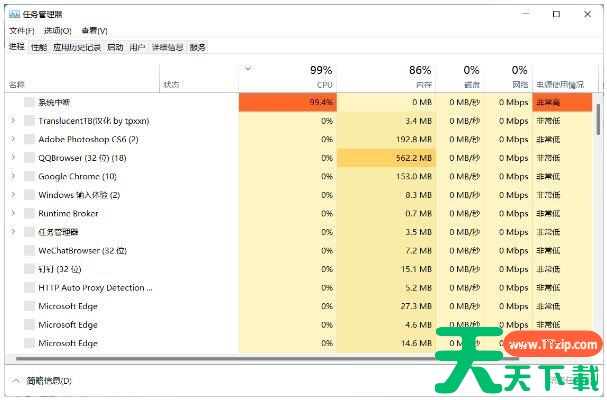Click the 任务管理器 process row icon
The image size is (607, 400).
(29, 232)
